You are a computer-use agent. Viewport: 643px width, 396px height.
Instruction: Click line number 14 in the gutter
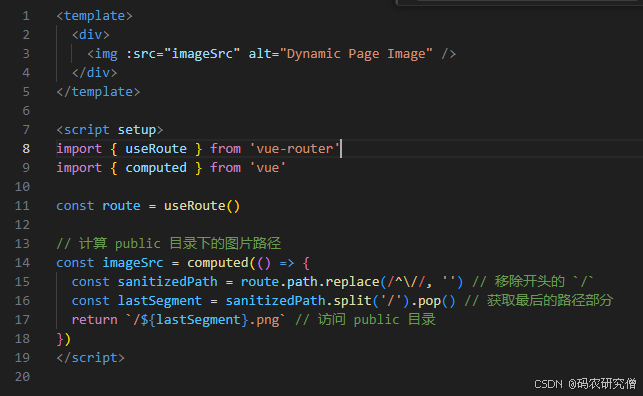(22, 263)
